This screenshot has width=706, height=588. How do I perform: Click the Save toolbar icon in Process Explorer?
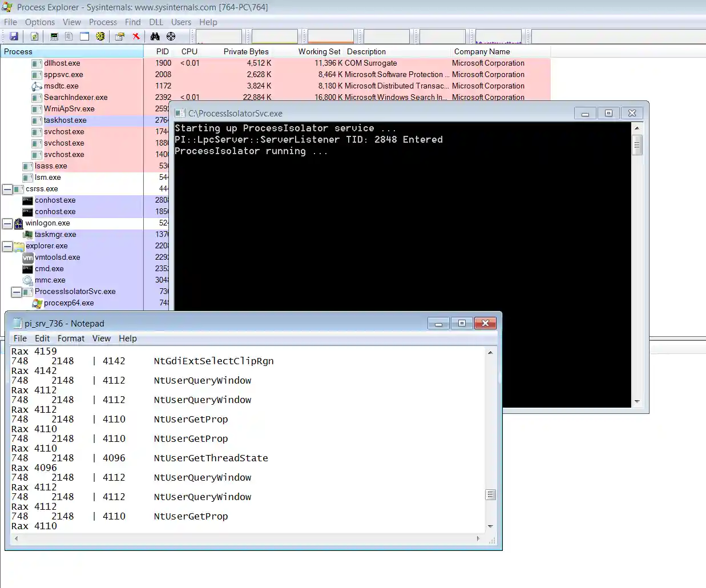[x=14, y=37]
